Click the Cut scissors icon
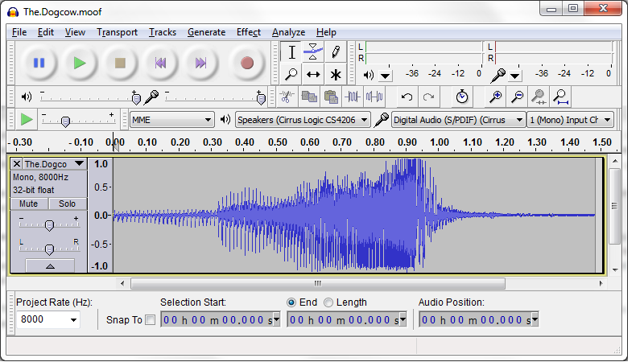Image resolution: width=644 pixels, height=362 pixels. click(x=287, y=97)
